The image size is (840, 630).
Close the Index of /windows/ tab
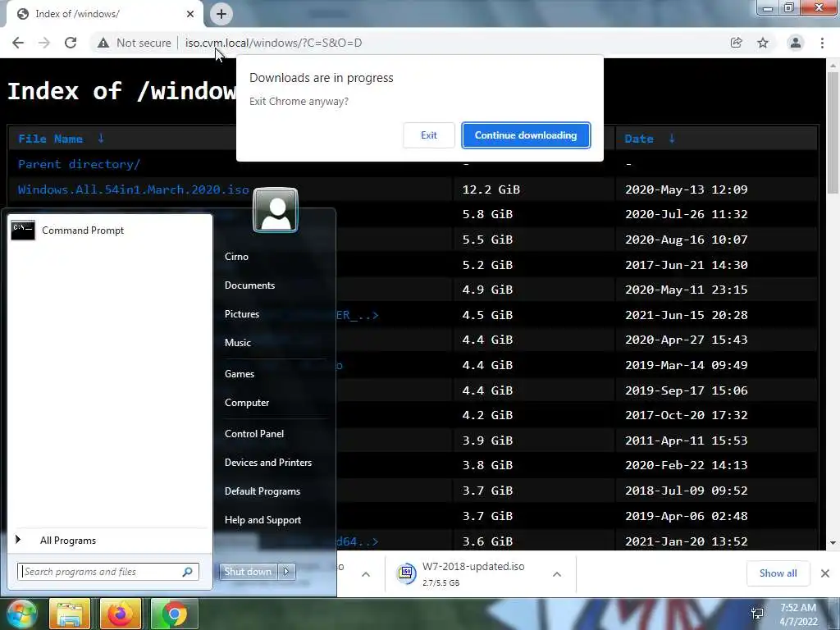(x=190, y=14)
